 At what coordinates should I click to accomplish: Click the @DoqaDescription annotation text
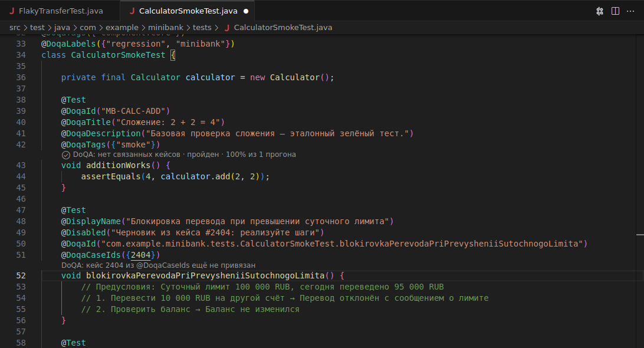[x=101, y=133]
